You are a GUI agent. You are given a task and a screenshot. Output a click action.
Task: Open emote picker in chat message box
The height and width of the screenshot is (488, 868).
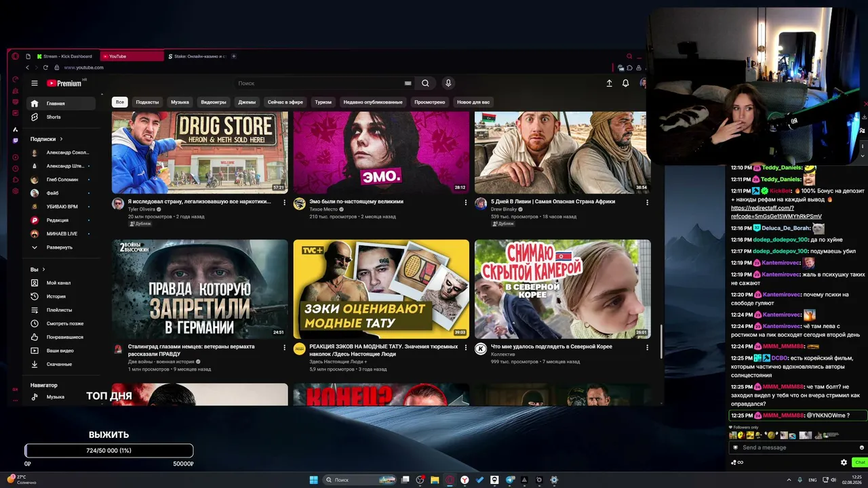862,447
